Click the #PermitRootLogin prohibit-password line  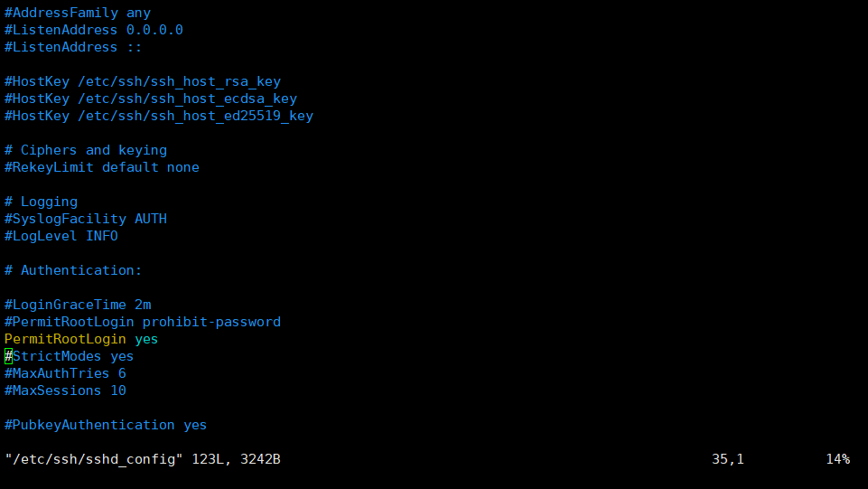[x=143, y=322]
